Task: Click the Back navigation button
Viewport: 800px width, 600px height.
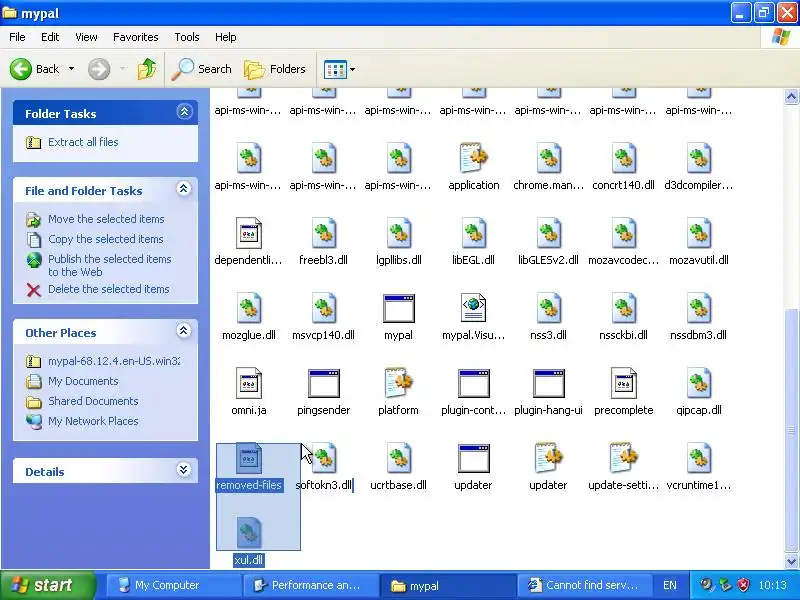Action: coord(34,69)
